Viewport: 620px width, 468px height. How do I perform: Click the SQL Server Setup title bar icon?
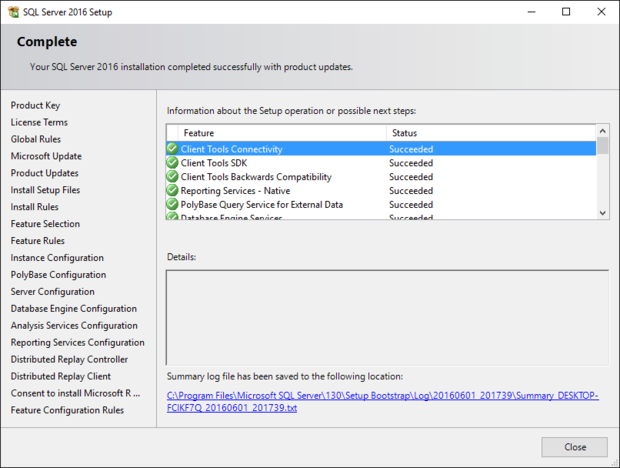(13, 12)
